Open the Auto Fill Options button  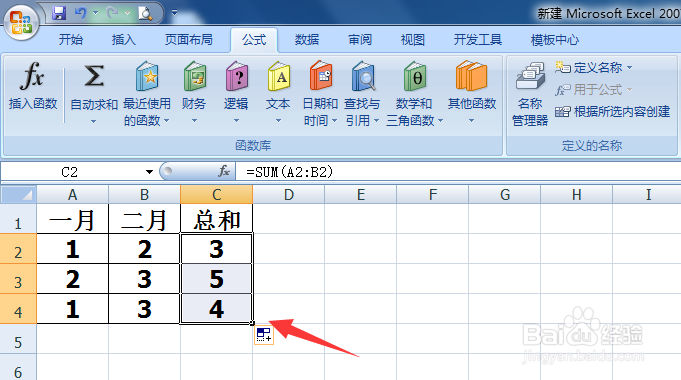click(x=264, y=335)
